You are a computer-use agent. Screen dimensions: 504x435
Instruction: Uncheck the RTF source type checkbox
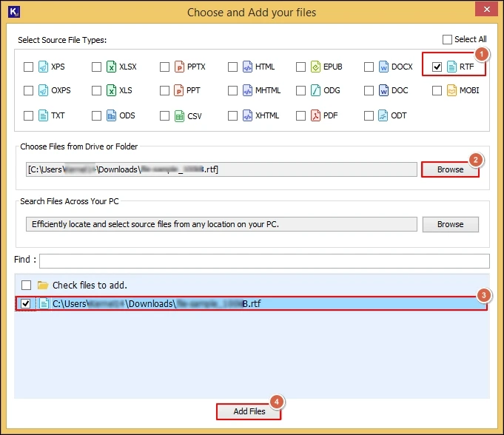tap(437, 67)
